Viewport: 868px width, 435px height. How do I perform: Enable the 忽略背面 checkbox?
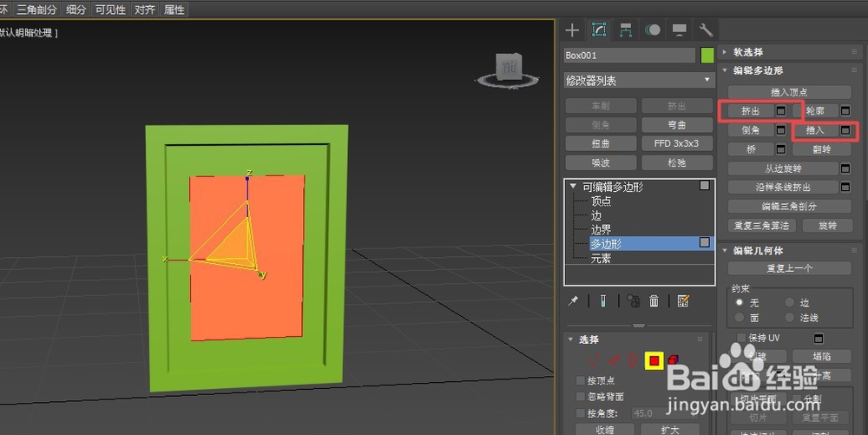pyautogui.click(x=580, y=397)
